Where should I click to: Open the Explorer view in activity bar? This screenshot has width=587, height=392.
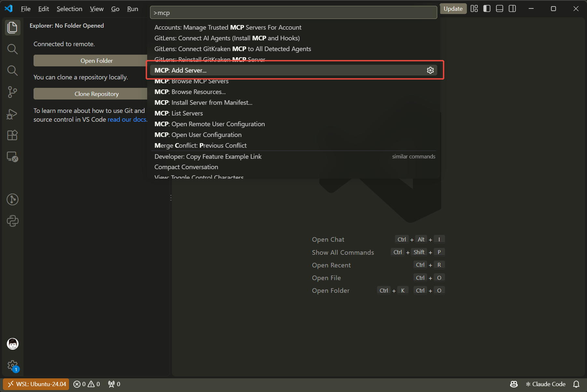coord(12,27)
